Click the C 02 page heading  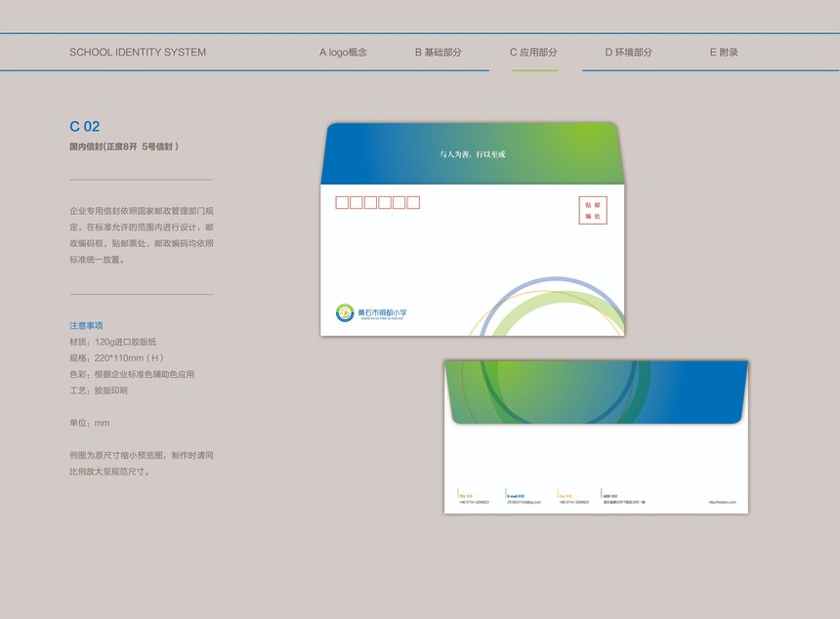pyautogui.click(x=85, y=126)
